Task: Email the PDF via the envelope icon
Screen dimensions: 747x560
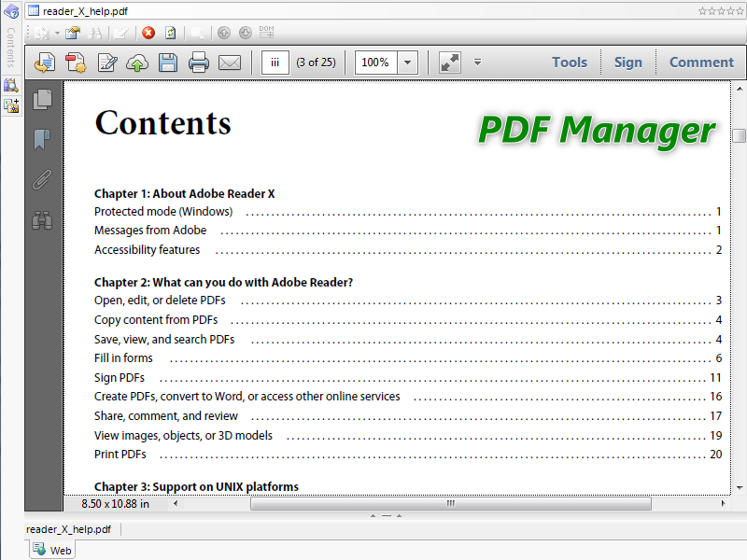Action: [x=230, y=63]
